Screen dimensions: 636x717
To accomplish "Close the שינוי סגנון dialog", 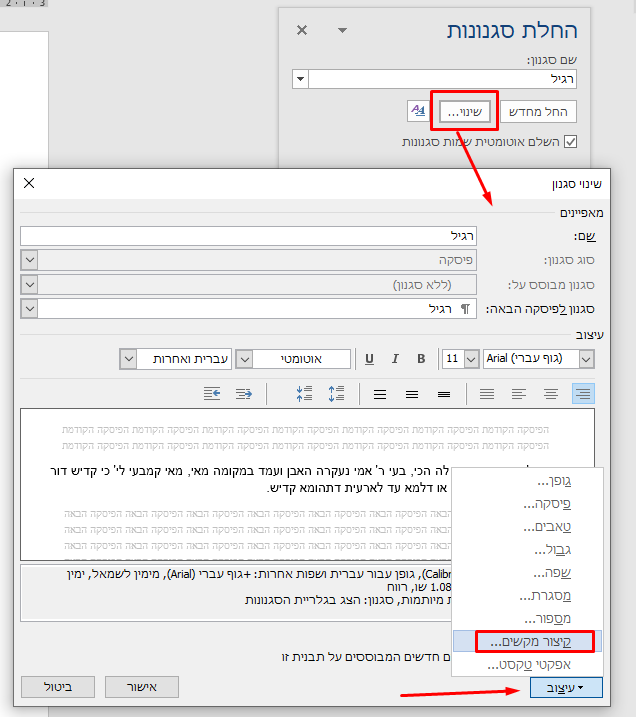I will (29, 183).
